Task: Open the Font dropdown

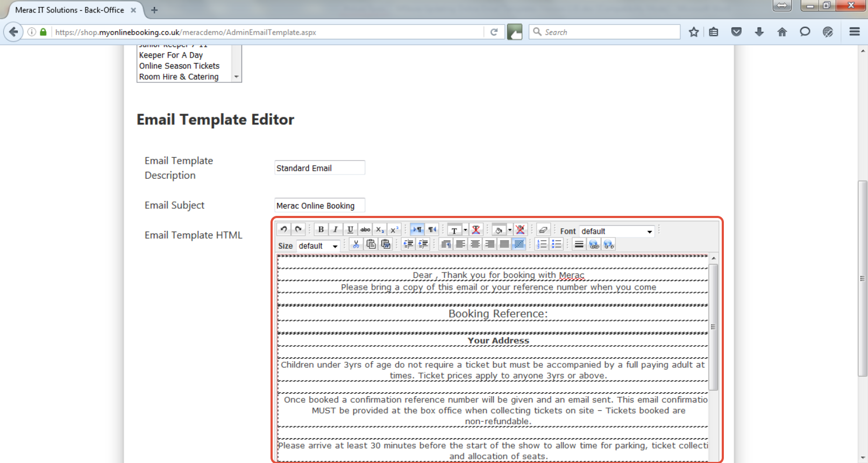Action: click(x=617, y=231)
